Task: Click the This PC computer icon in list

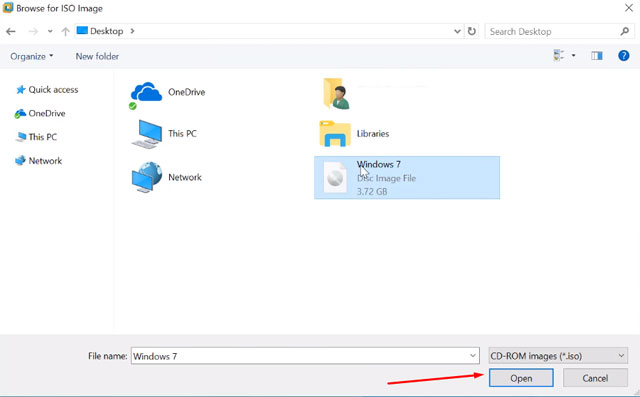Action: coord(147,134)
